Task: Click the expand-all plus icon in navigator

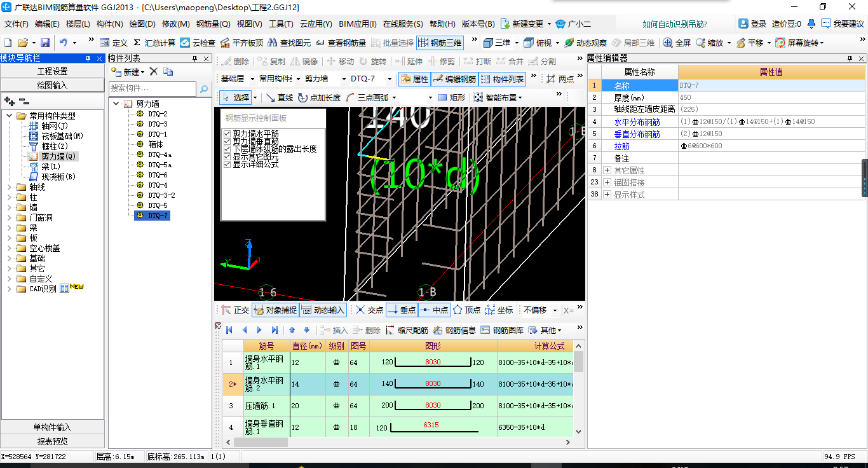Action: 9,101
